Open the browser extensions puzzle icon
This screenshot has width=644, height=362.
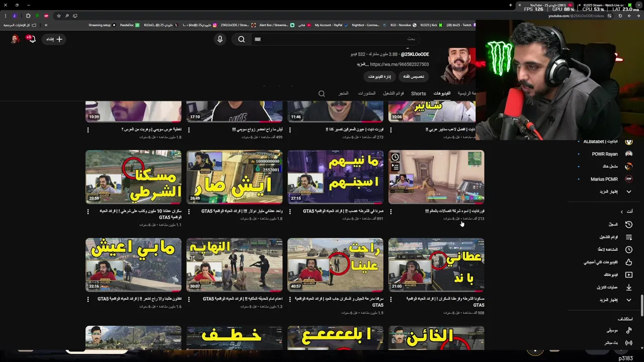[x=28, y=16]
